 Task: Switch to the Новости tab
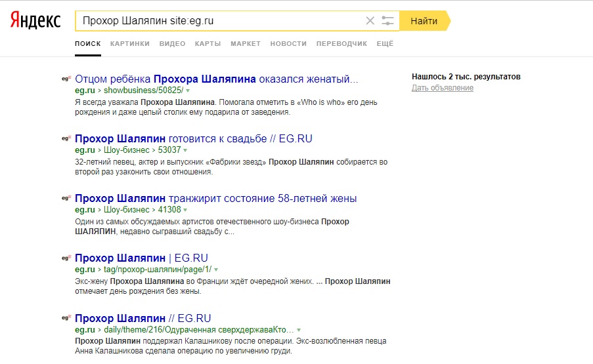[288, 43]
